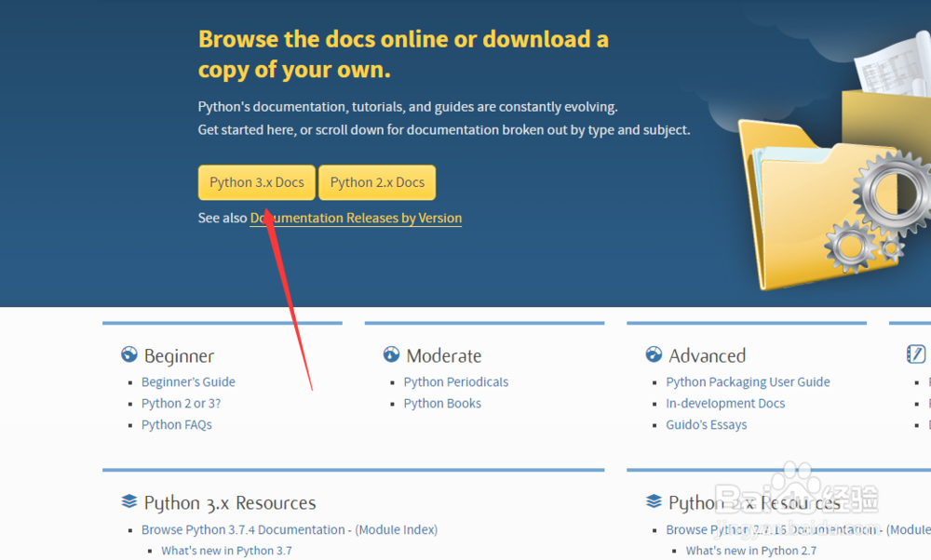Click the Python 2.x Resources heading
The image size is (931, 560).
(x=754, y=503)
